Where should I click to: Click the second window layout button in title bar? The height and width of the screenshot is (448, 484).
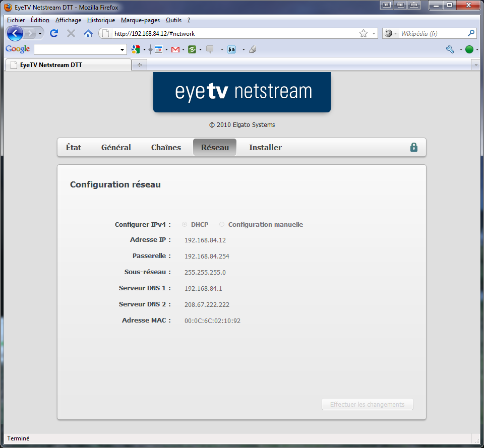pyautogui.click(x=400, y=5)
